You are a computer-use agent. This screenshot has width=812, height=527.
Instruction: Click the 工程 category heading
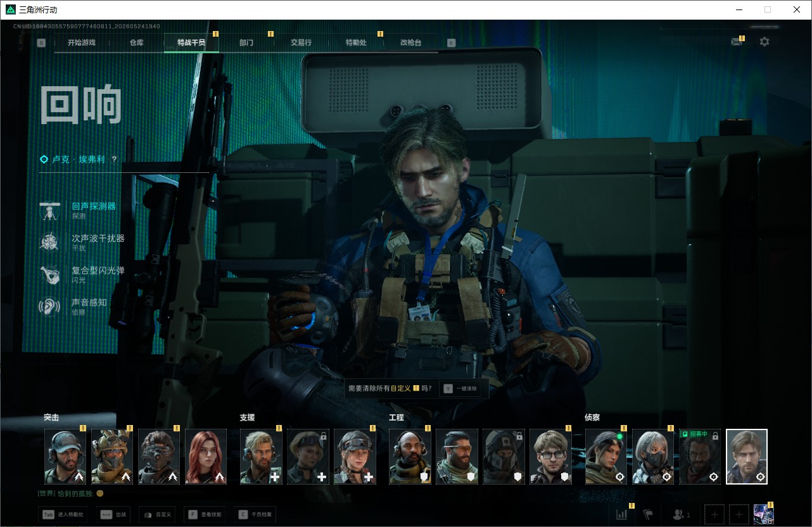tap(396, 418)
